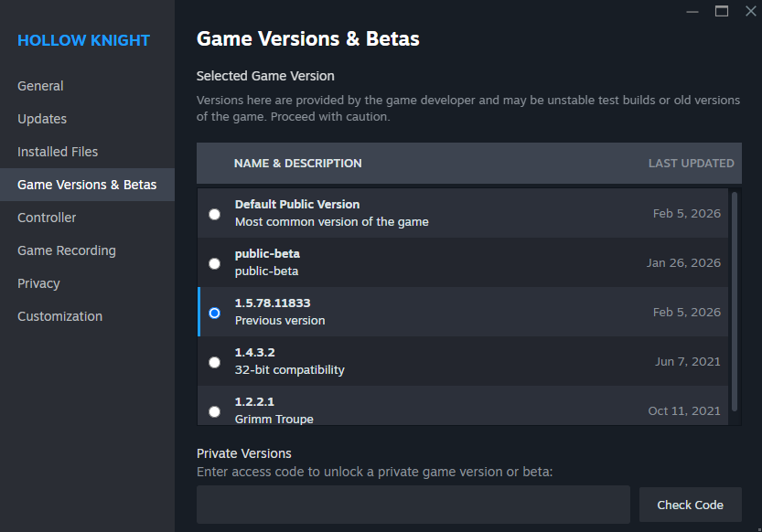This screenshot has height=532, width=762.
Task: Choose the public-beta version radio button
Action: (x=214, y=263)
